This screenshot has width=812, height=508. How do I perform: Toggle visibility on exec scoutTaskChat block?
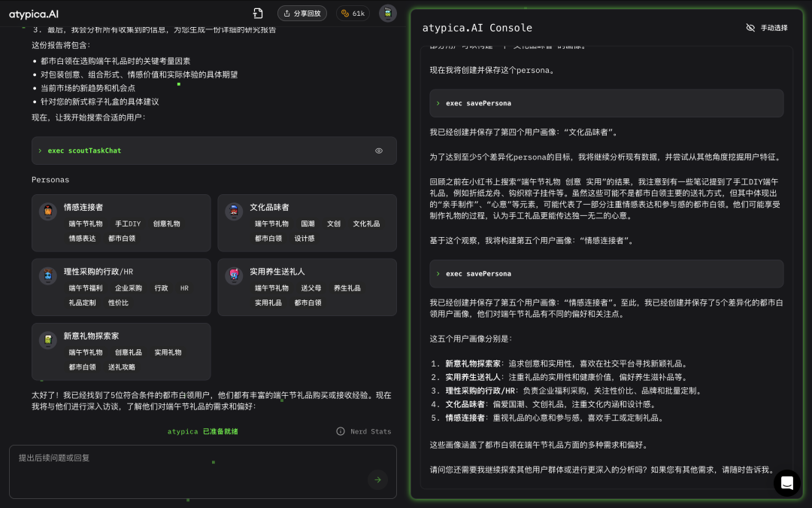[x=379, y=151]
